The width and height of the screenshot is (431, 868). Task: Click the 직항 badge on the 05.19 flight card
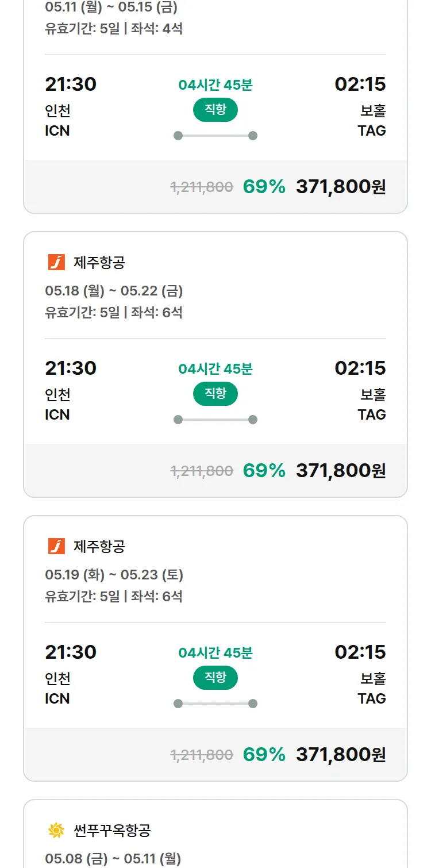(215, 678)
